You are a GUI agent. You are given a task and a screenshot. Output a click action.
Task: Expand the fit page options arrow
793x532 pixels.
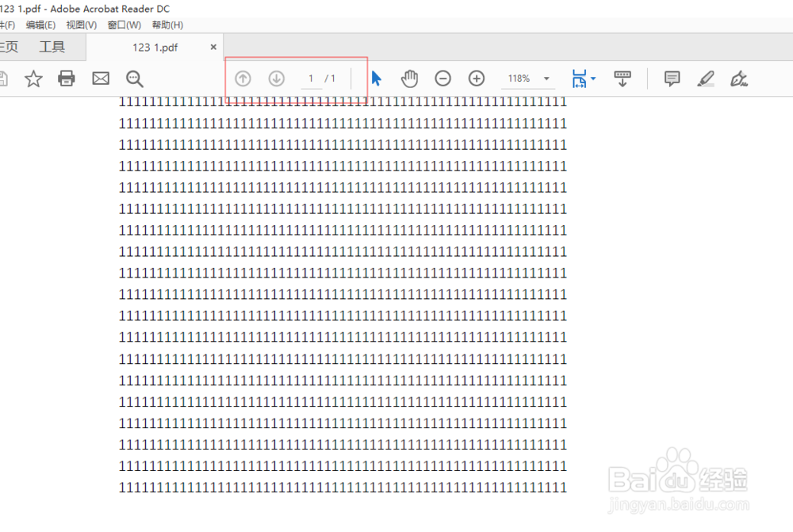coord(593,78)
